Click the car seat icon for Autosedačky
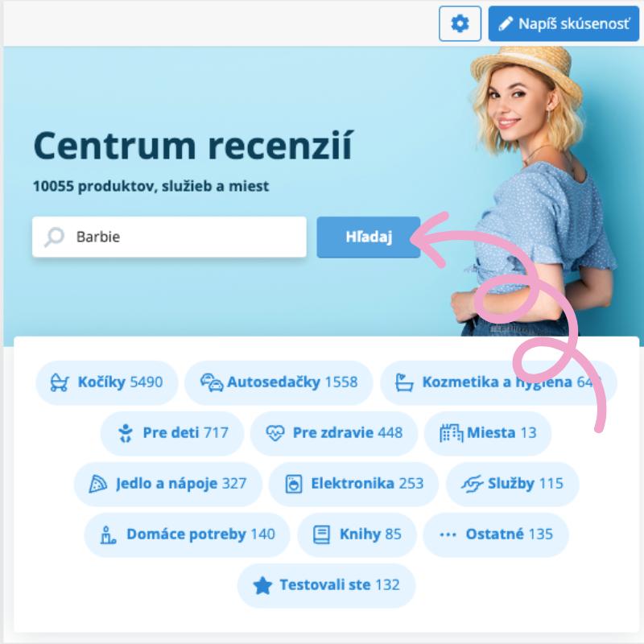The width and height of the screenshot is (644, 644). (x=212, y=382)
